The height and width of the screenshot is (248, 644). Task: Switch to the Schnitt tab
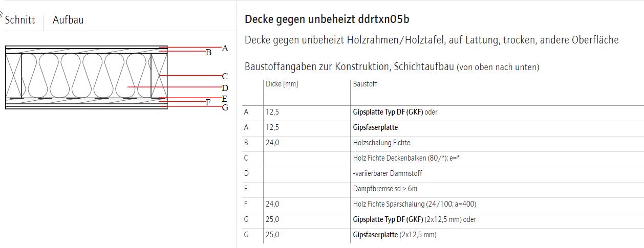[x=20, y=20]
